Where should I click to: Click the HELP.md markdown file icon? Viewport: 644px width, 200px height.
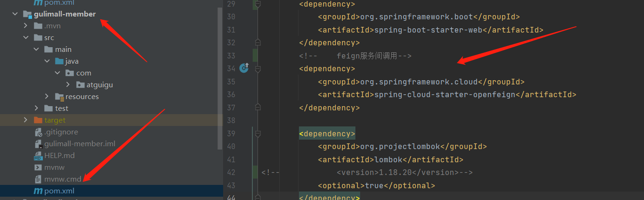[x=38, y=156]
